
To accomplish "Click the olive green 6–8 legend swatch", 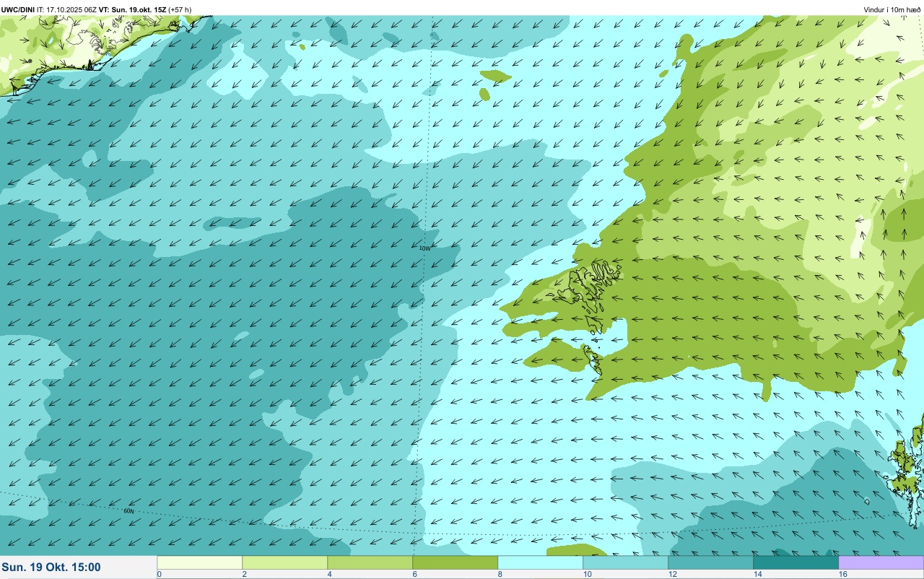I will click(455, 562).
